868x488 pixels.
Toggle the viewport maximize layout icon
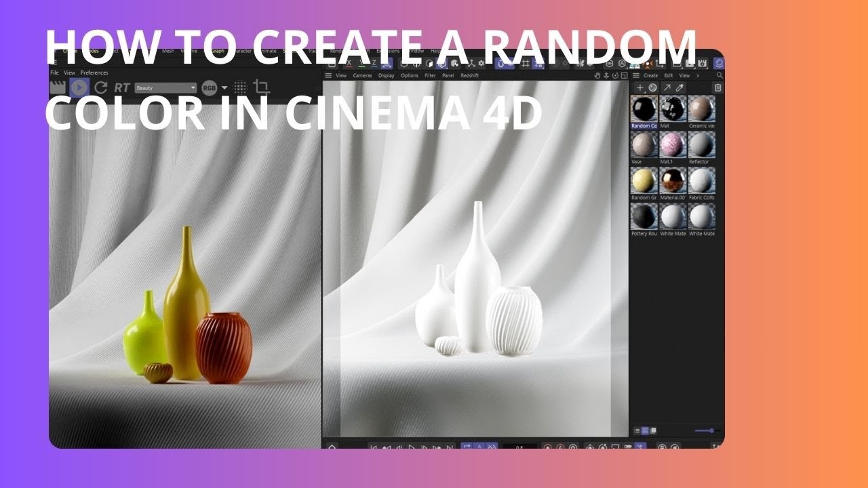pos(624,75)
